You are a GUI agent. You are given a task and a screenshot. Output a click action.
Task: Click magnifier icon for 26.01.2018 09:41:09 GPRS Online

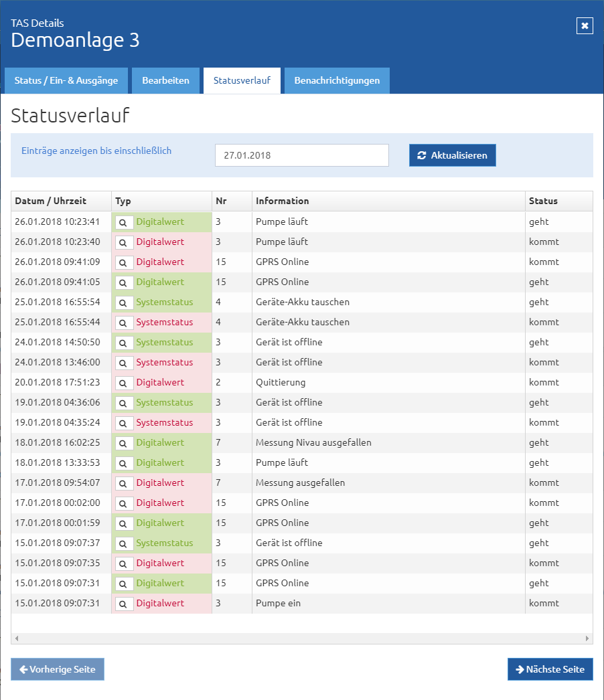[124, 262]
